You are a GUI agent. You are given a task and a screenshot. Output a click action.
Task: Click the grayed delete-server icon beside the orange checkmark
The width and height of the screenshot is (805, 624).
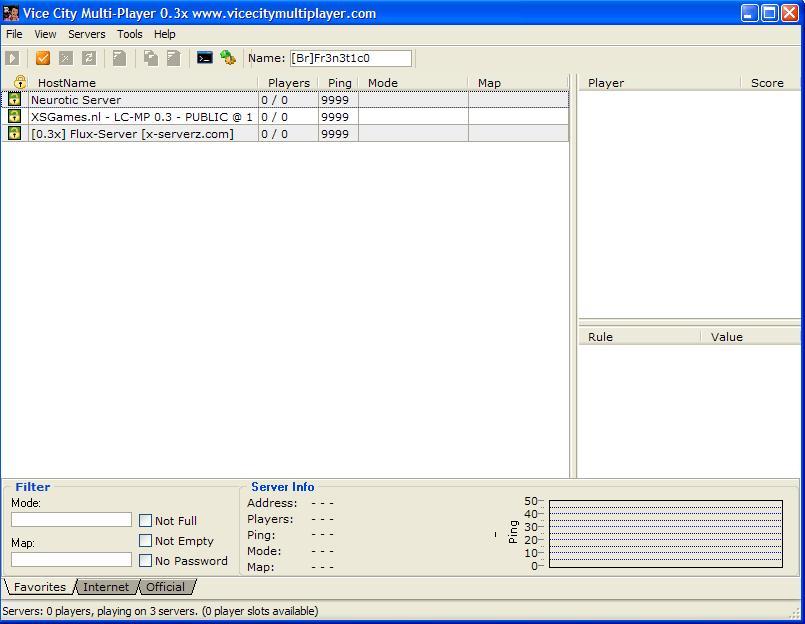(66, 58)
